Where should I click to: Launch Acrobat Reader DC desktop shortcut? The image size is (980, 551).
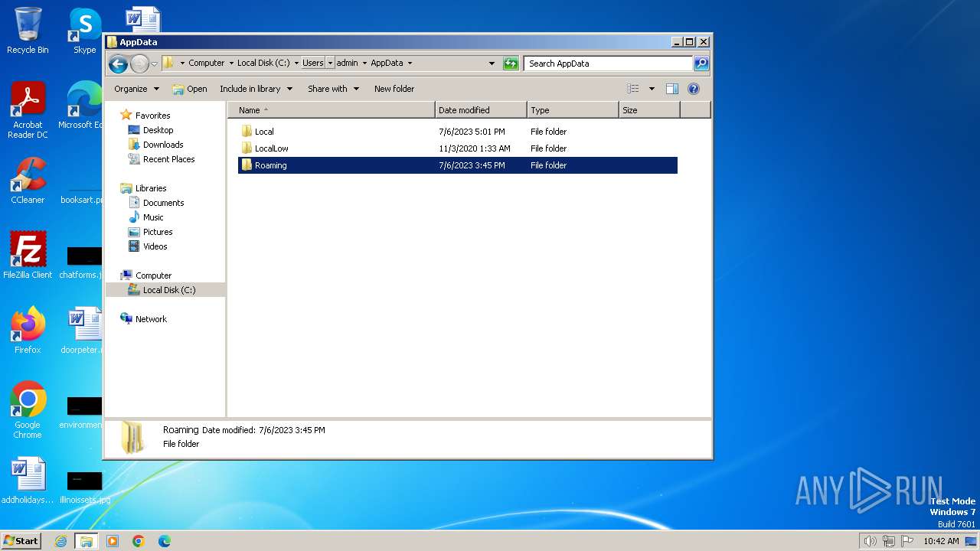point(28,110)
